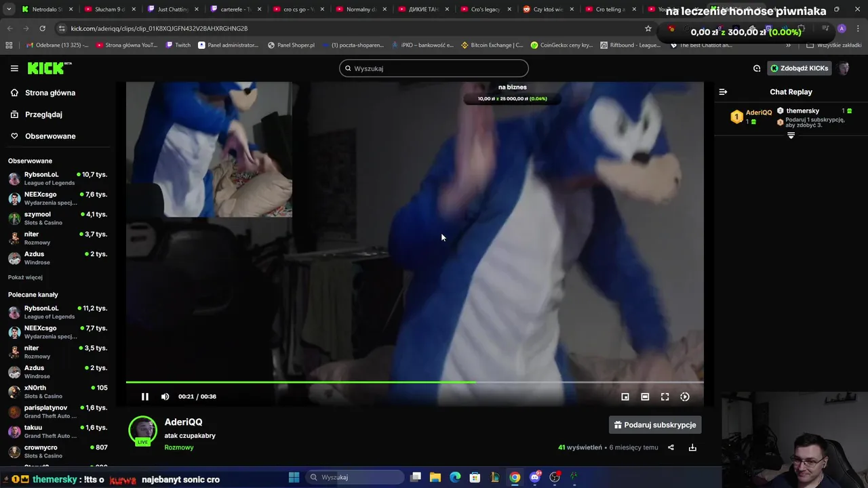The image size is (868, 488).
Task: Switch to the Netrodalo browser tab
Action: [x=47, y=9]
